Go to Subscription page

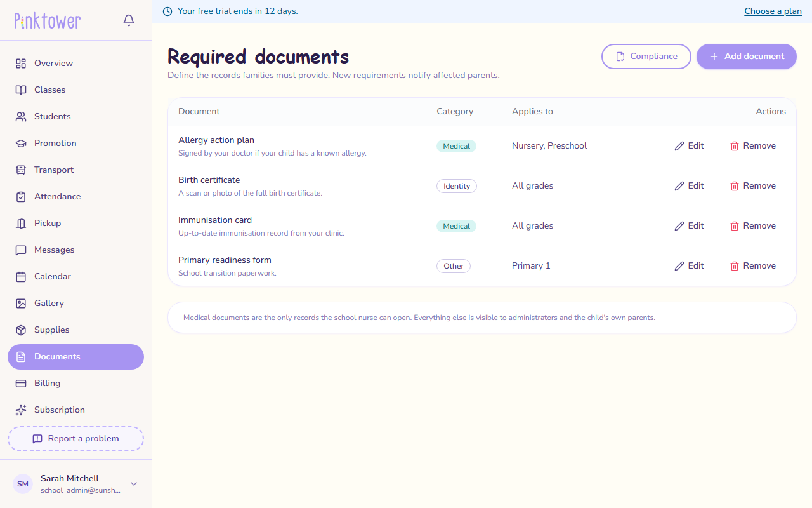pos(76,410)
